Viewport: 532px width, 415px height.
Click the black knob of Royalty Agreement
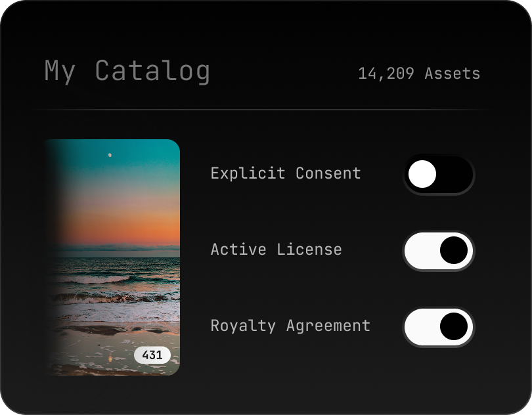point(454,327)
